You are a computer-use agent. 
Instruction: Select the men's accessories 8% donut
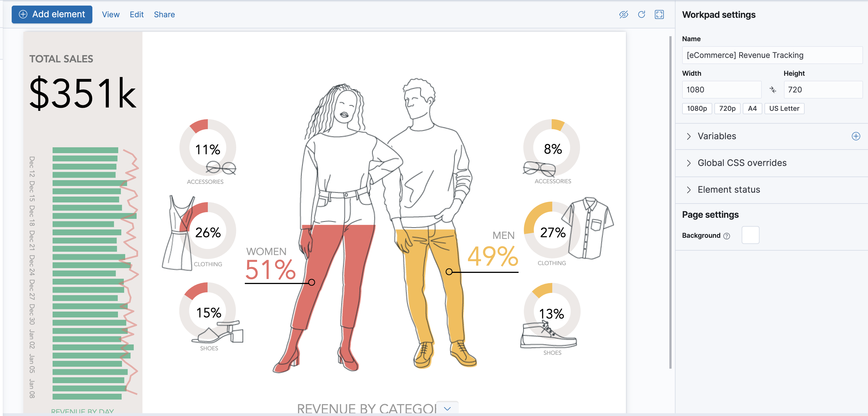(x=552, y=147)
